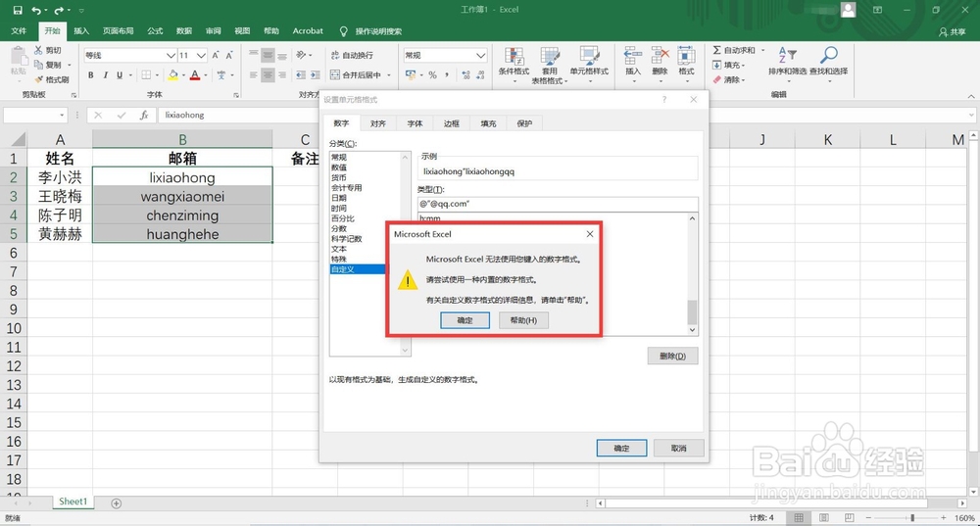
Task: Select 会计专用 in the category list
Action: (x=346, y=187)
